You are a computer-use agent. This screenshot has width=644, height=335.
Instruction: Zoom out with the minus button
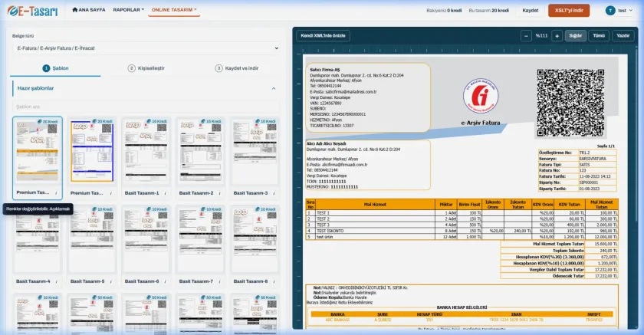pyautogui.click(x=526, y=36)
